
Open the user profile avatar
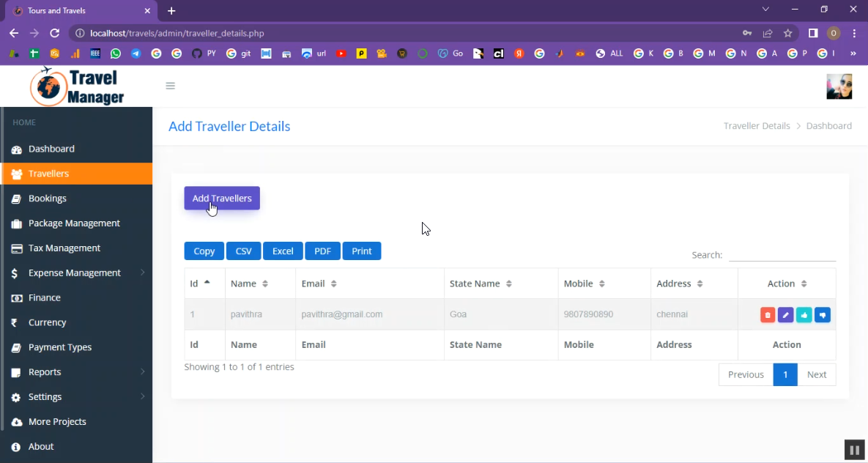(x=839, y=86)
